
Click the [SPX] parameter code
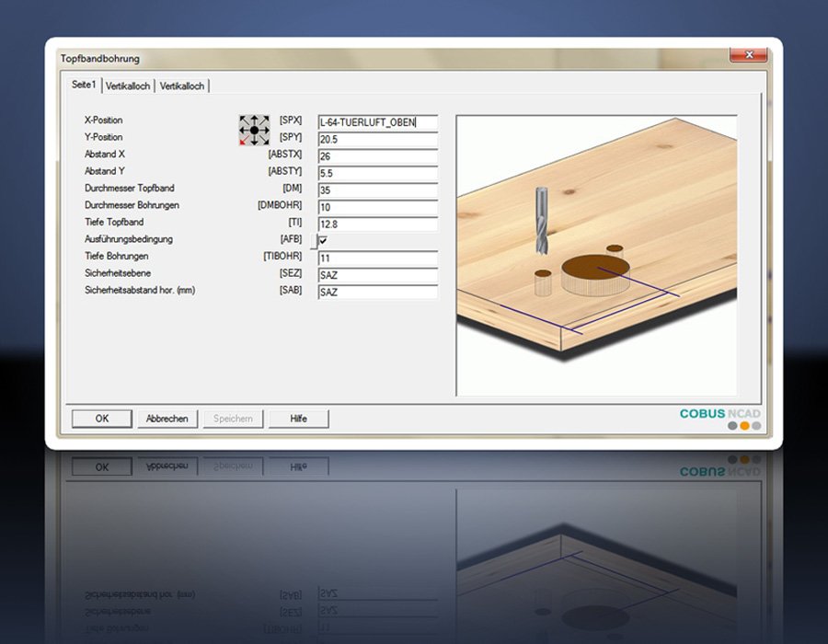tap(291, 121)
